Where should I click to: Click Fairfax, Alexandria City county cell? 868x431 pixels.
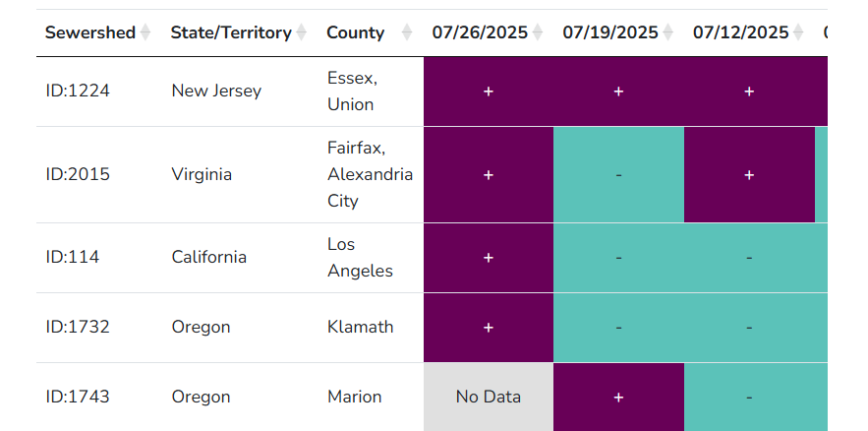tap(371, 174)
